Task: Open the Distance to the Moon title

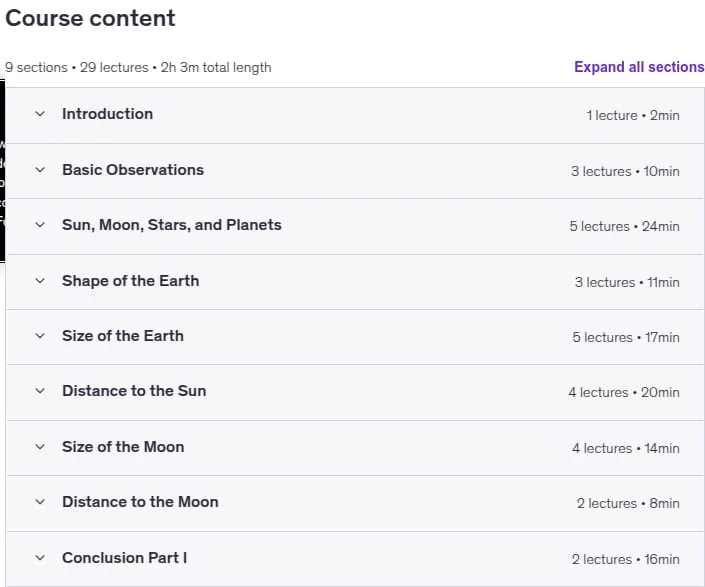Action: [x=140, y=502]
